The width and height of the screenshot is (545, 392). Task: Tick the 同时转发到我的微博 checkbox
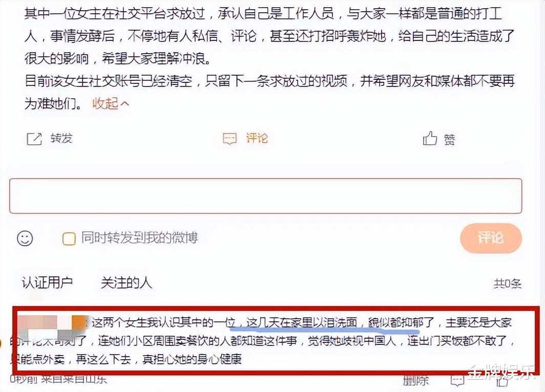(x=69, y=238)
